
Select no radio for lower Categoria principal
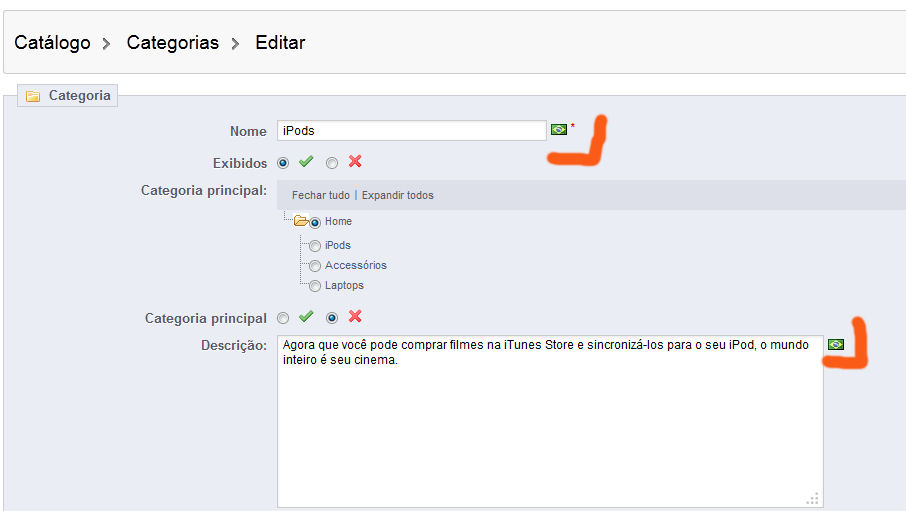[332, 318]
